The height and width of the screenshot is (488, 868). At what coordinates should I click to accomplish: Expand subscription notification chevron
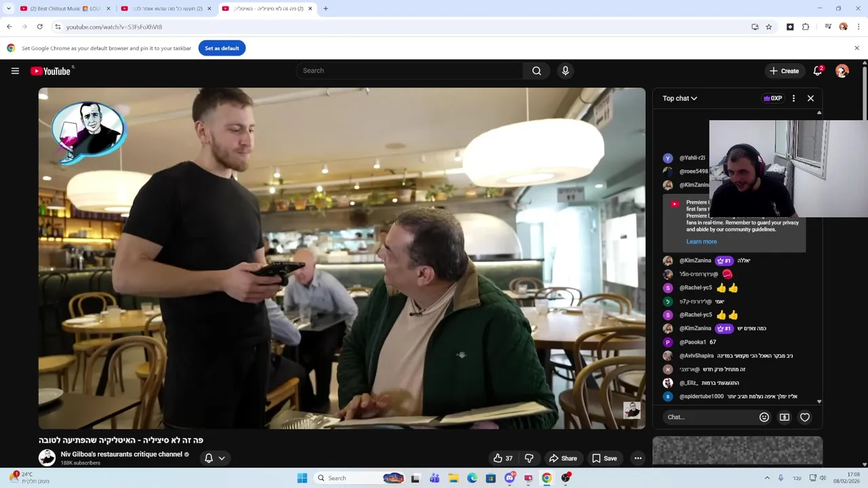[222, 458]
